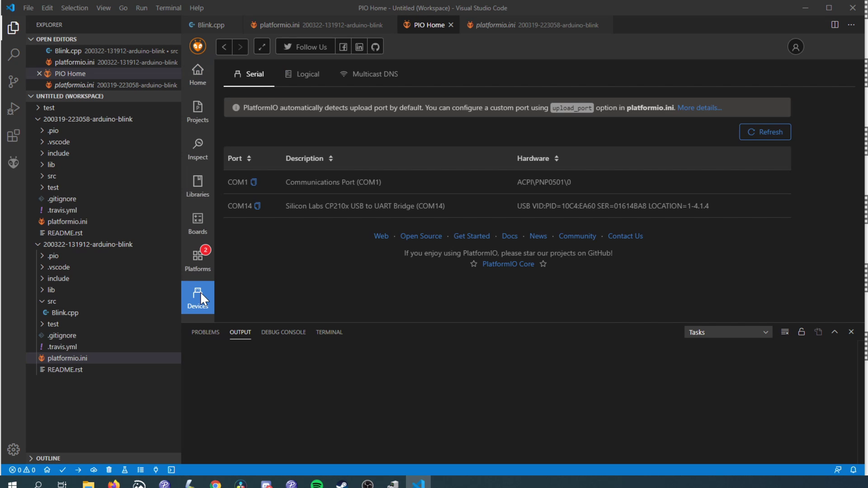This screenshot has width=868, height=488.
Task: Open Spotify from the Windows taskbar
Action: tap(317, 484)
